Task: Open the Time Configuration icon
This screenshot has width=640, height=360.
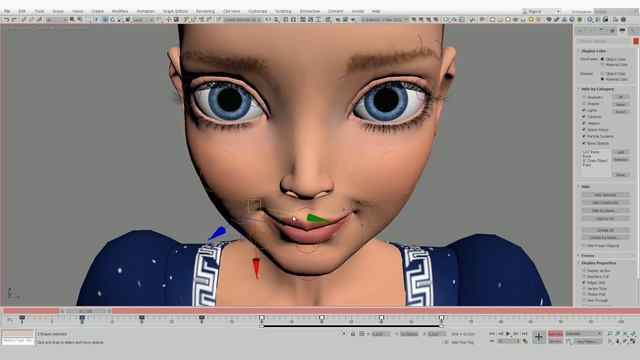Action: coord(525,341)
